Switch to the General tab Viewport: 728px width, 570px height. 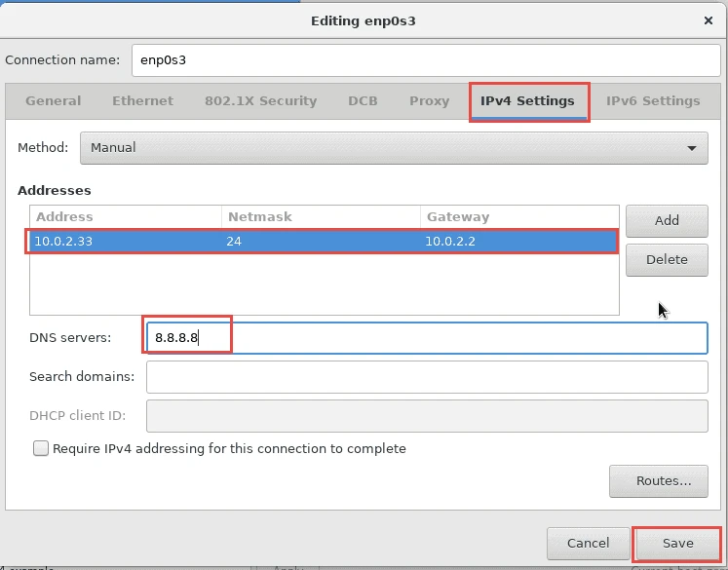54,100
